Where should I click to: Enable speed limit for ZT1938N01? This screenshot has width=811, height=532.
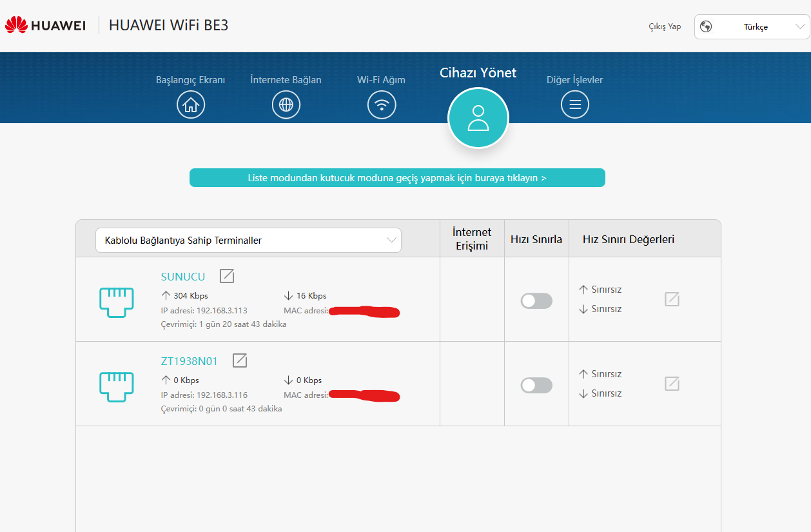[536, 385]
